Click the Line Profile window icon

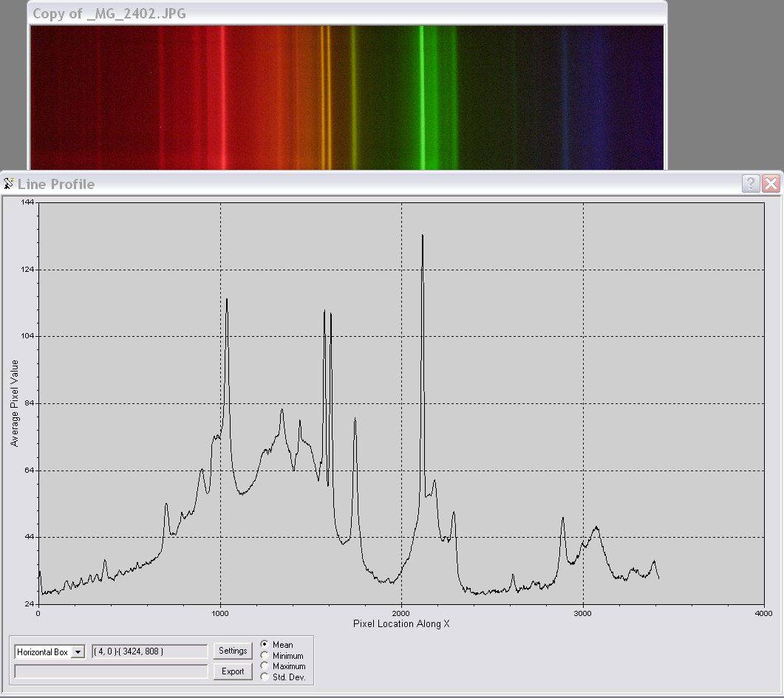click(9, 184)
